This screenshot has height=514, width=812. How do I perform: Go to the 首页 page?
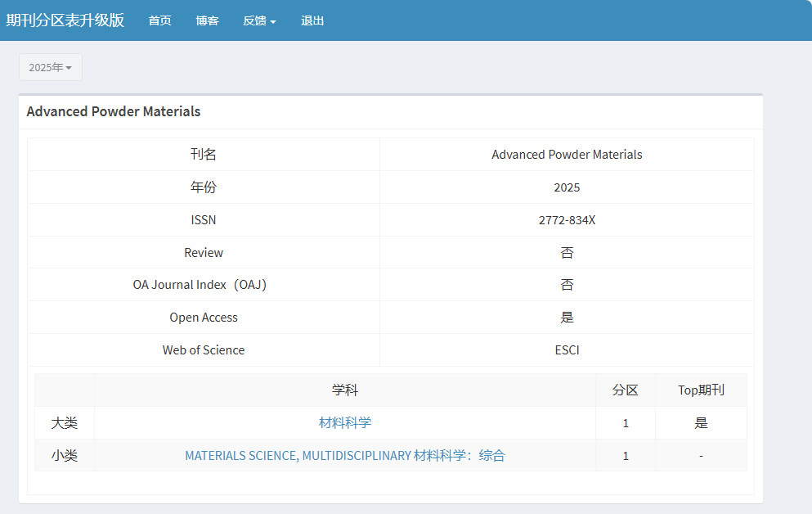(159, 20)
